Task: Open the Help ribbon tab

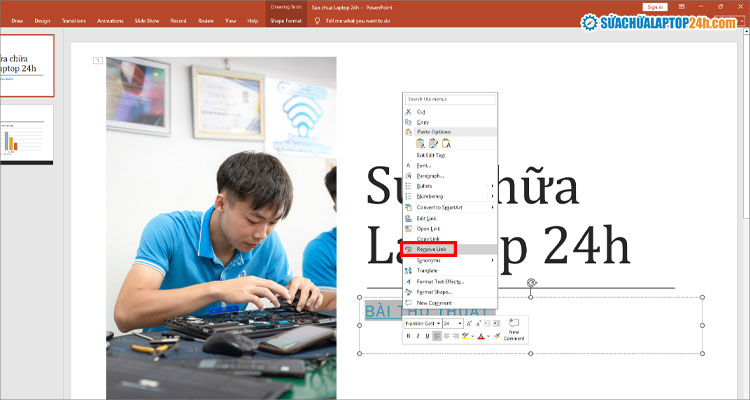Action: click(253, 21)
